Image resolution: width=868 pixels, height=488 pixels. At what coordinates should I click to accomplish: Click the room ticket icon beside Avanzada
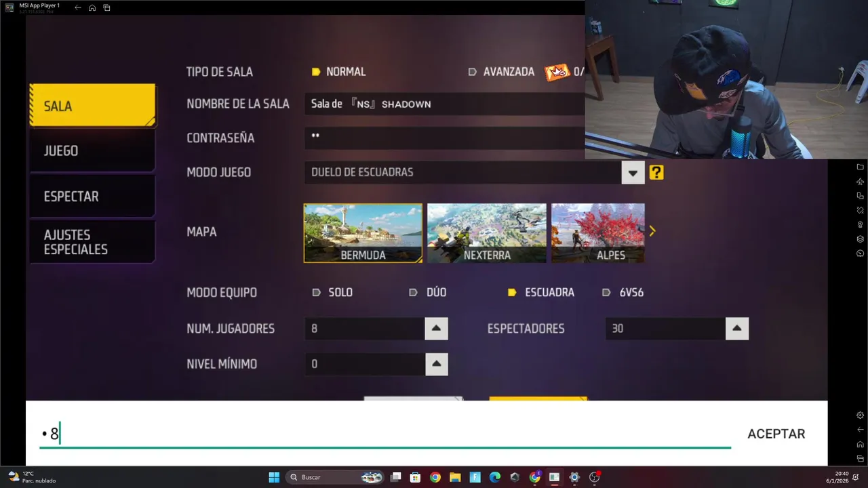pos(557,72)
